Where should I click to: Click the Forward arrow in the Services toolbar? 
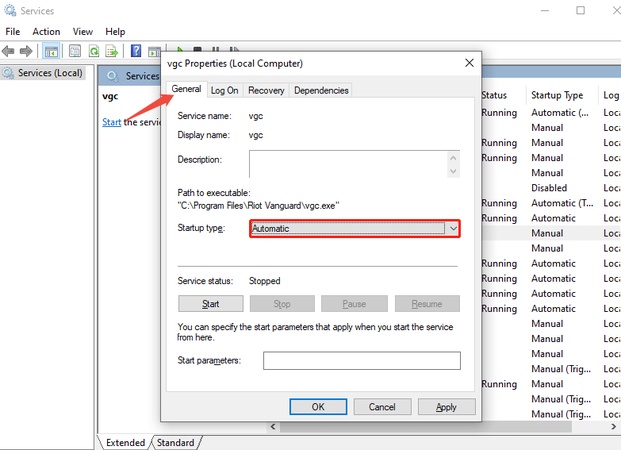[26, 51]
